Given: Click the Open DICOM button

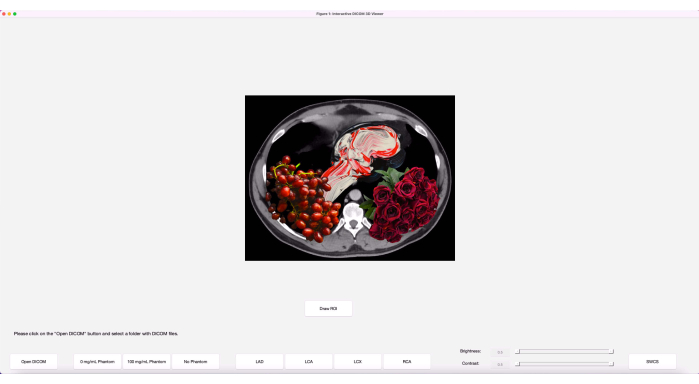Looking at the screenshot, I should pyautogui.click(x=33, y=362).
